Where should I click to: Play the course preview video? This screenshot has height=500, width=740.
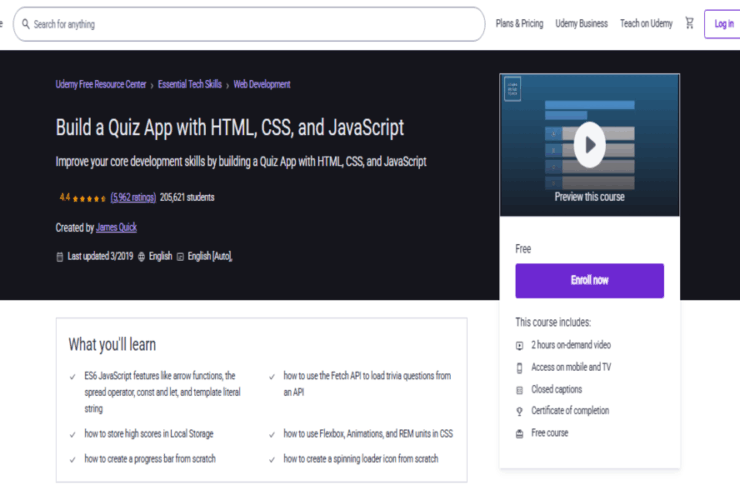589,144
